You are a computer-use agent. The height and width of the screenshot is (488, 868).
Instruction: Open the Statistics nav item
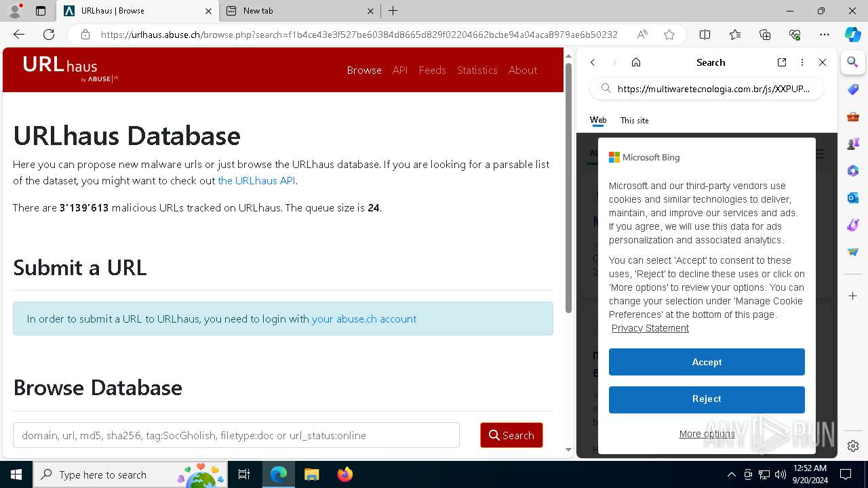click(477, 70)
